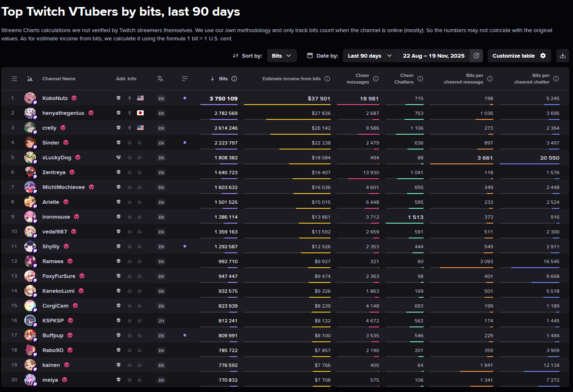Viewport: 573px width, 392px height.
Task: Open the henyathegenius channel link
Action: tap(63, 113)
